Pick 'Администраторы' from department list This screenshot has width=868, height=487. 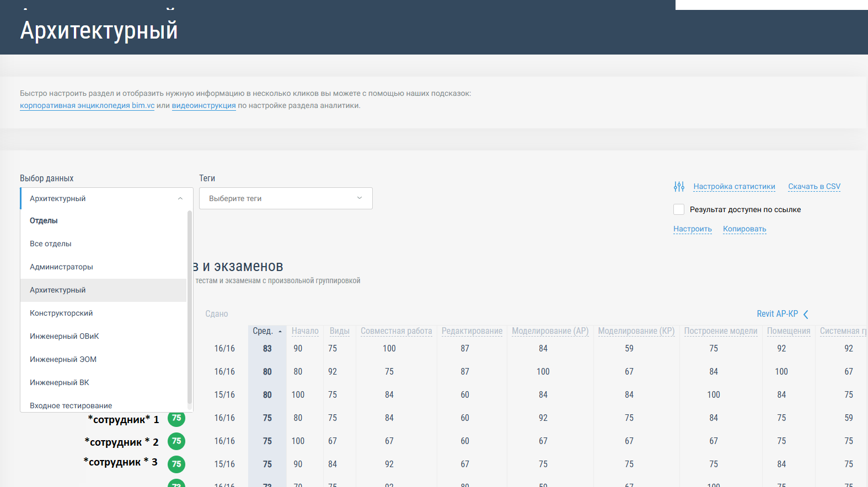pyautogui.click(x=61, y=267)
